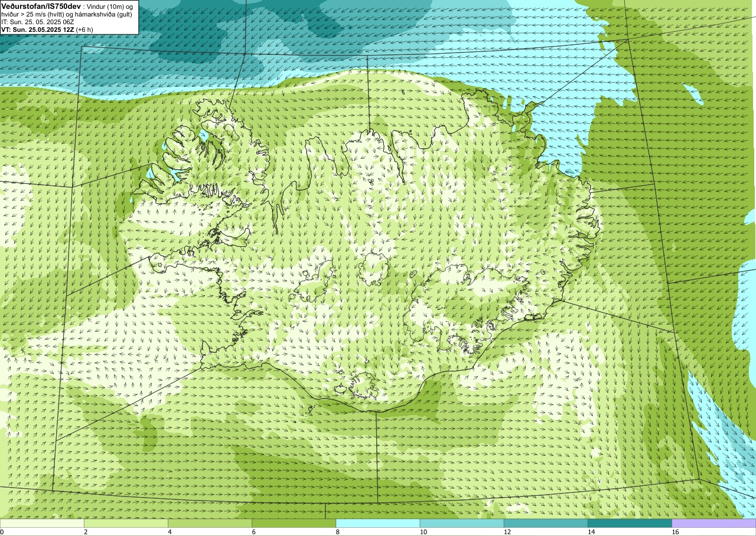Click the 10–12 m/s aqua legend swatch
756x536 pixels.
(x=462, y=523)
